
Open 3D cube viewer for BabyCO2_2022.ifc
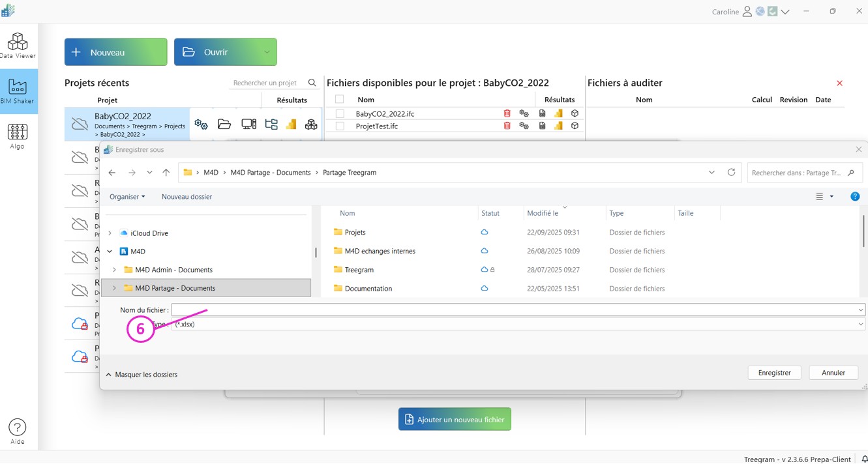coord(575,113)
